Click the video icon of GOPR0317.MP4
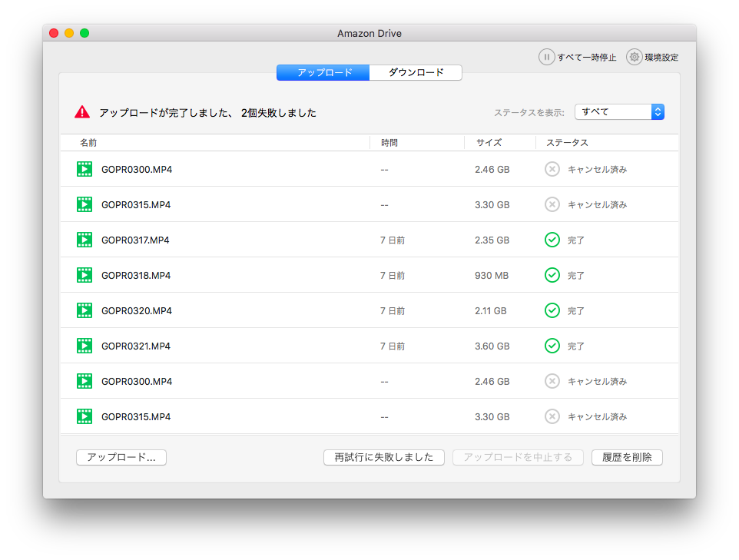 click(85, 240)
